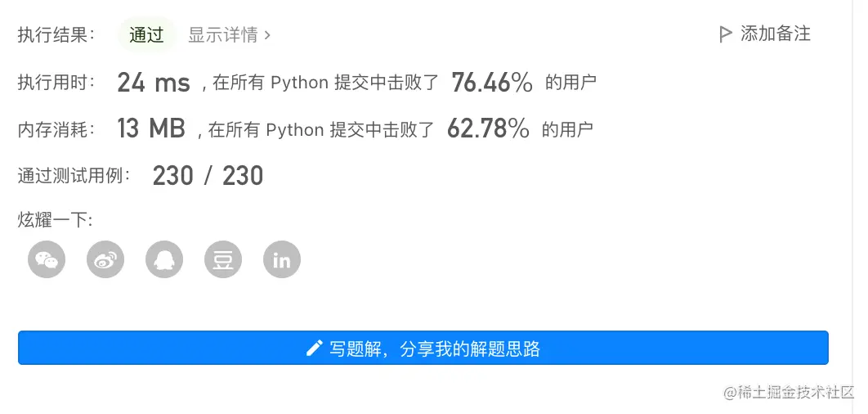
Task: Click the 添加备注 text
Action: (x=775, y=34)
